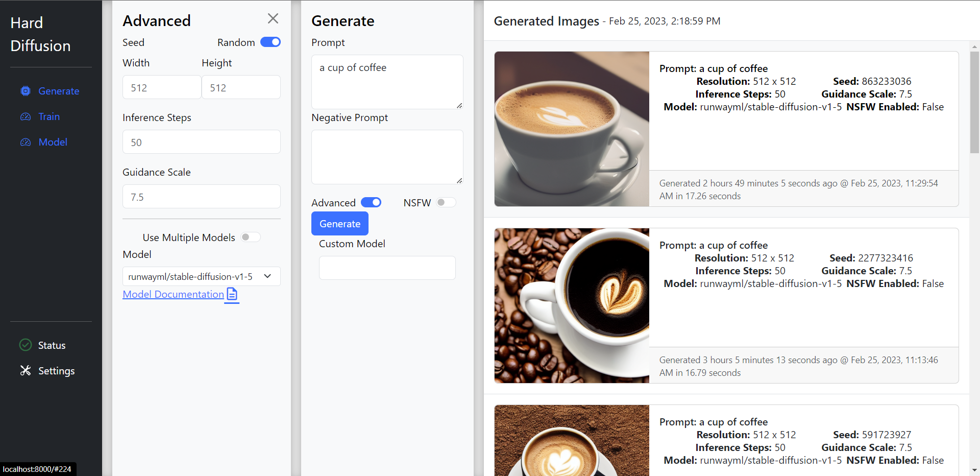The height and width of the screenshot is (476, 980).
Task: Click the Generated Images heading
Action: (x=546, y=21)
